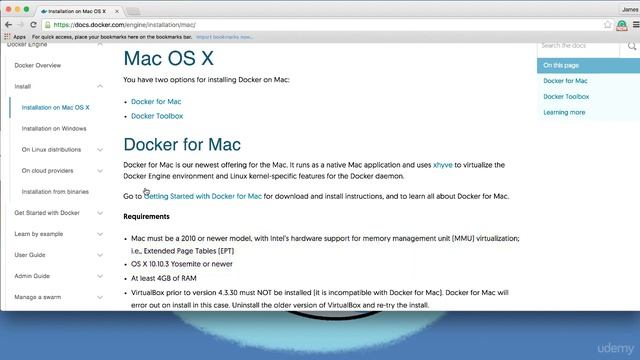The width and height of the screenshot is (640, 360).
Task: Jump to Learning more in On this page
Action: tap(564, 112)
